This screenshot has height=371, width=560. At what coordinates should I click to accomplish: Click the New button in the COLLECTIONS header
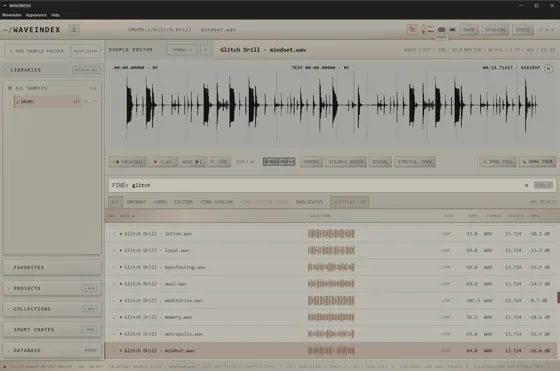click(x=89, y=309)
